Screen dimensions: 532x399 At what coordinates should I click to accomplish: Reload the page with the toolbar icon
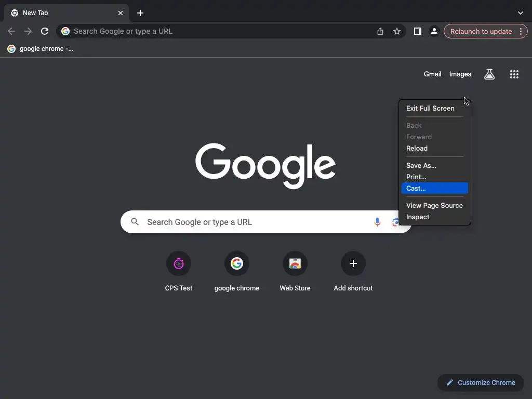click(45, 31)
